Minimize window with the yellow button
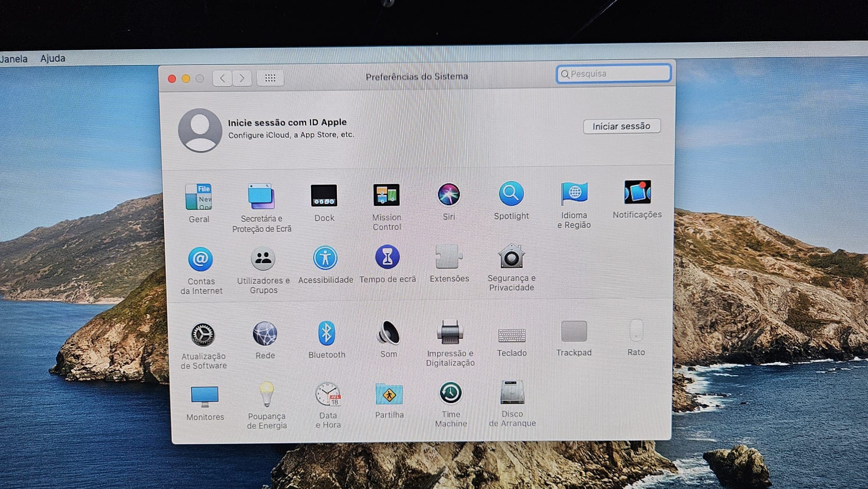Screen dimensions: 868x489 (x=186, y=79)
